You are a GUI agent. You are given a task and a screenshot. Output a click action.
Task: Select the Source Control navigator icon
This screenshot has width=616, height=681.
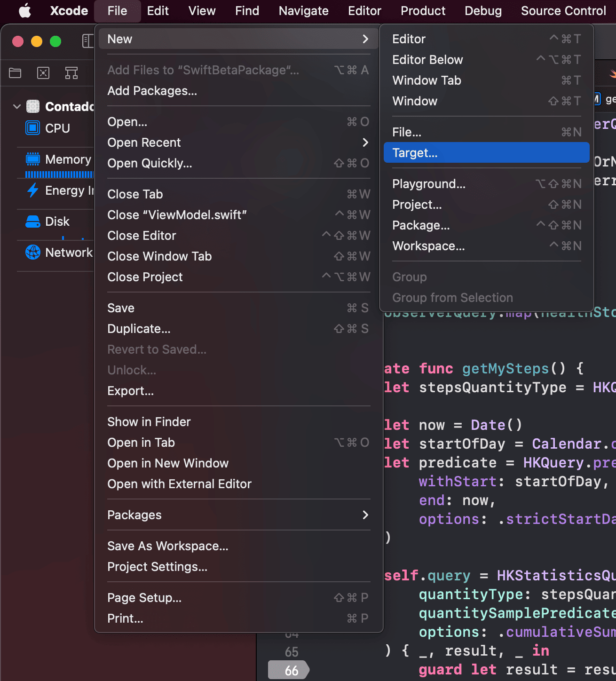pyautogui.click(x=43, y=73)
